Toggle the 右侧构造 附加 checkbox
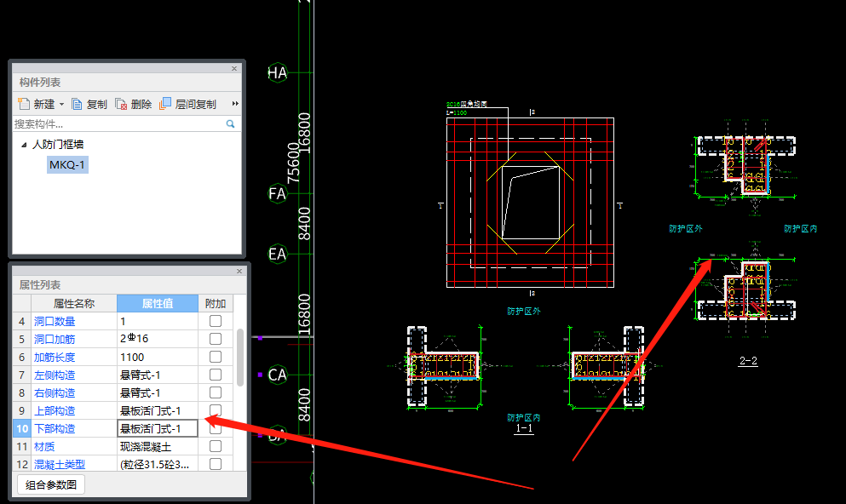 pos(216,392)
